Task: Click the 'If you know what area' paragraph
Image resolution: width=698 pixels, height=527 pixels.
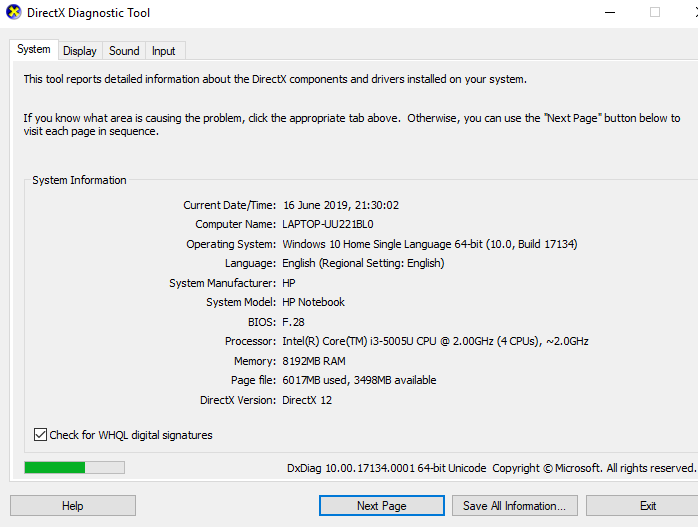Action: (352, 125)
